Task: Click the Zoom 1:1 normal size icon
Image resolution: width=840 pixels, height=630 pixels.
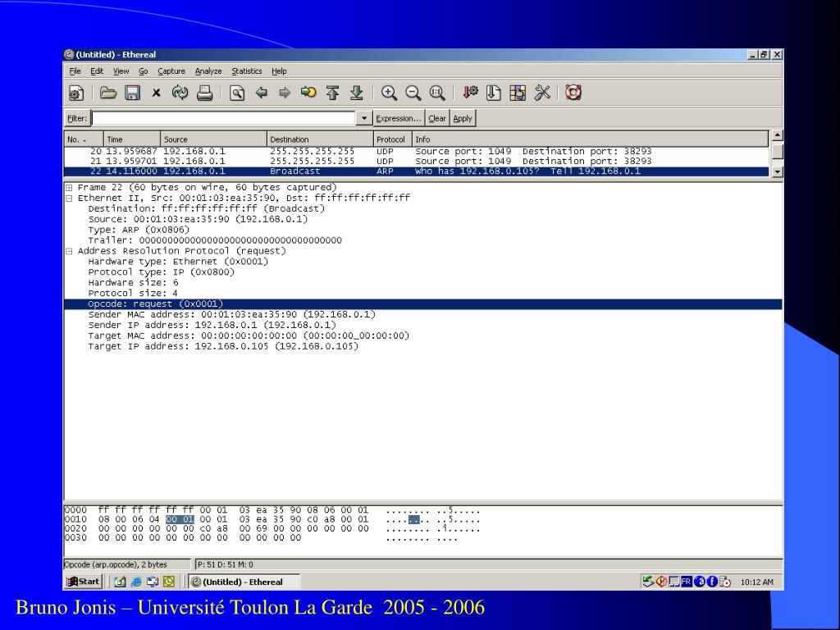Action: click(x=437, y=94)
